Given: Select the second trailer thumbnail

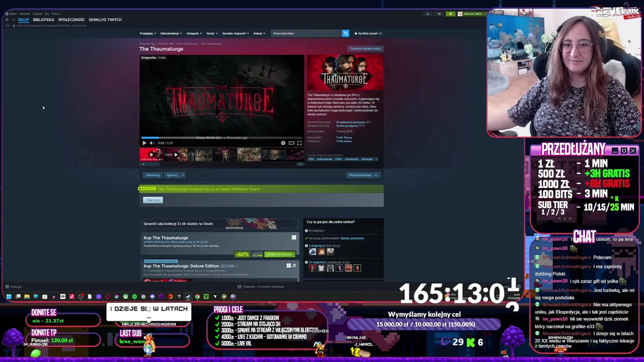Looking at the screenshot, I should [175, 155].
